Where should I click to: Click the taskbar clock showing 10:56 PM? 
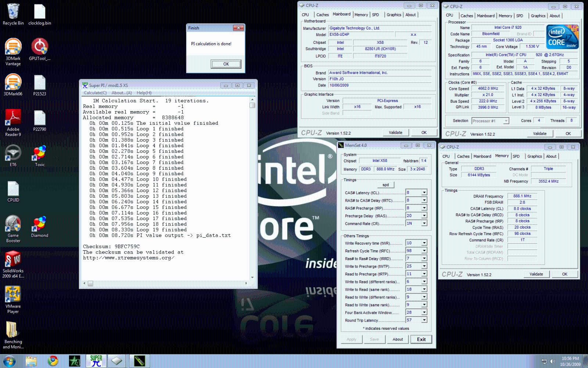tap(570, 361)
